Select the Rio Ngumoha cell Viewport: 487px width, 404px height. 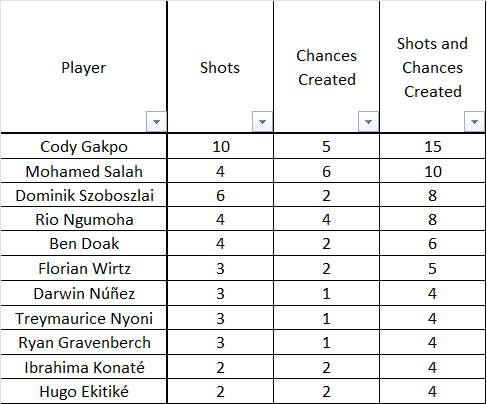(83, 219)
